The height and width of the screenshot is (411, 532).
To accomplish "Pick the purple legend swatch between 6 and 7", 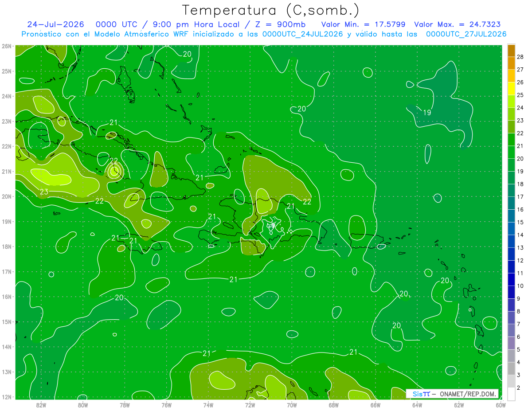I will pos(511,330).
